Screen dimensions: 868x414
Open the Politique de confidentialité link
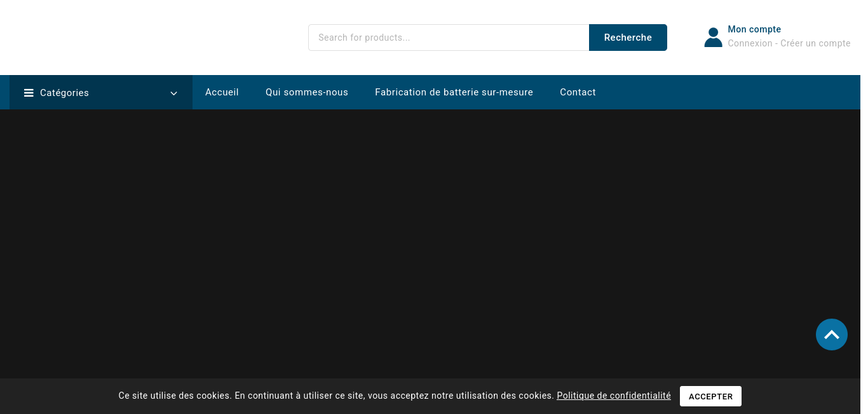(613, 396)
